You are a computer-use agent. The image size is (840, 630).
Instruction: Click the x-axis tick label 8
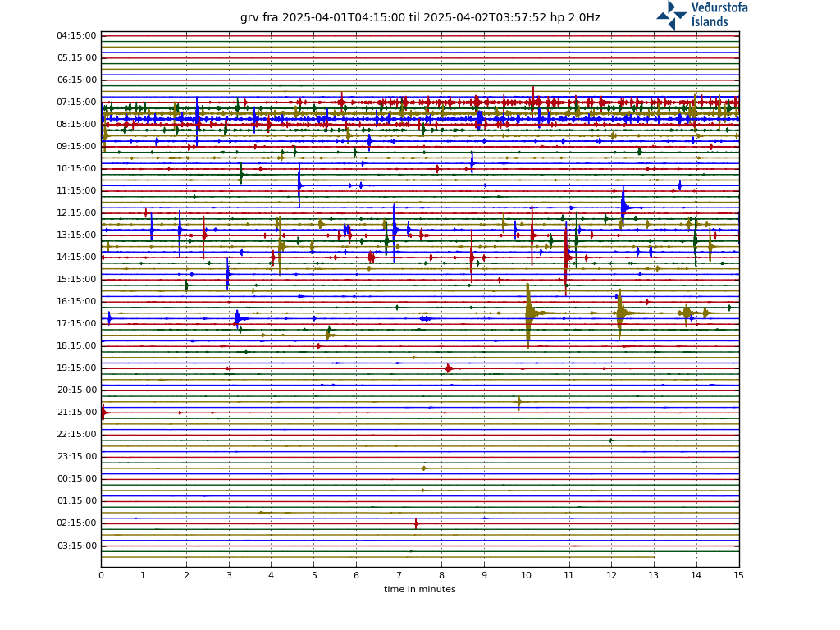441,575
